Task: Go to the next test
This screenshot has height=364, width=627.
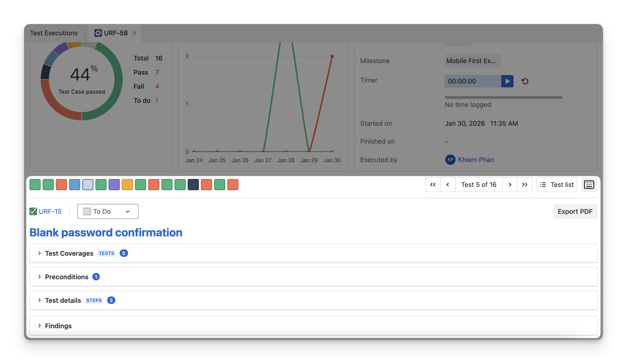Action: (510, 185)
